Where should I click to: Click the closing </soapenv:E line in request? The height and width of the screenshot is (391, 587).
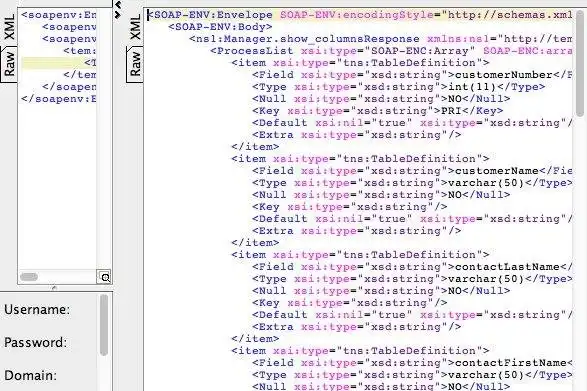(x=59, y=99)
